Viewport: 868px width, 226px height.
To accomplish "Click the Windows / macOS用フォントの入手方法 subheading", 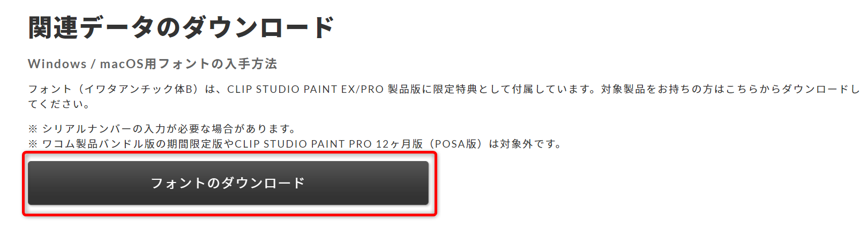I will tap(152, 64).
